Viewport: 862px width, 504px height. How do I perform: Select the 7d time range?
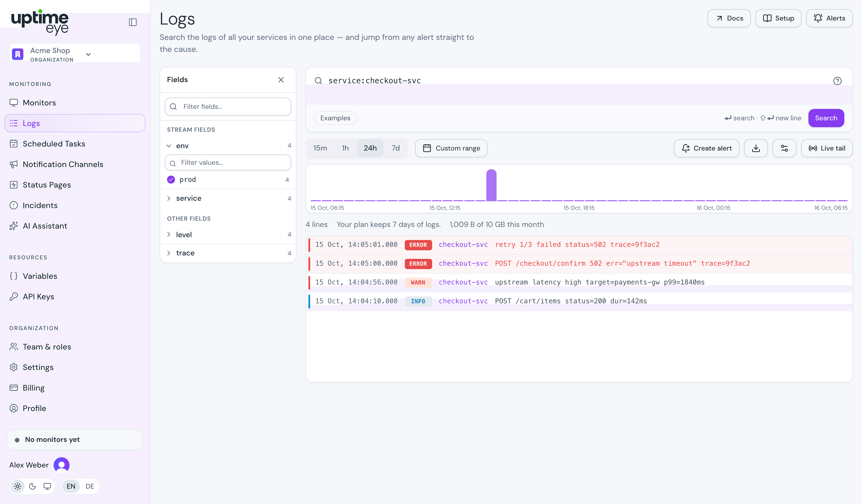tap(395, 148)
